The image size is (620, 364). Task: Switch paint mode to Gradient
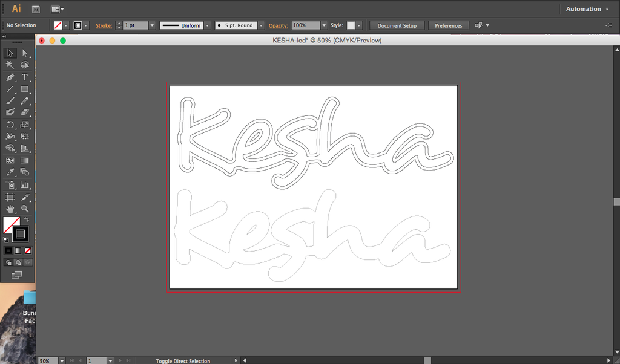[x=18, y=251]
